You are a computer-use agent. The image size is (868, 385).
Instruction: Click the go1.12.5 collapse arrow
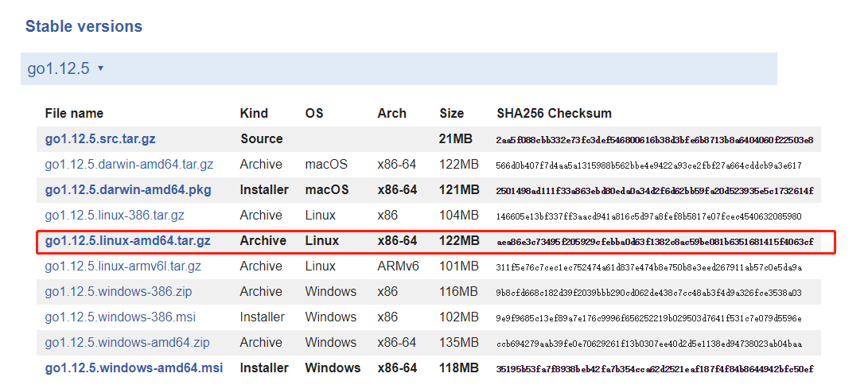coord(100,68)
